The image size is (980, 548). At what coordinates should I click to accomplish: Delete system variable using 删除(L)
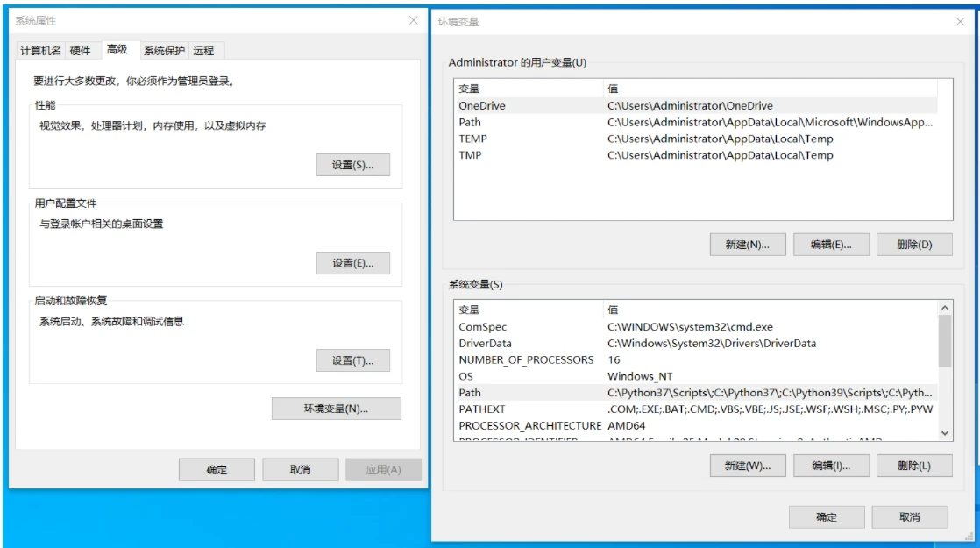tap(913, 466)
